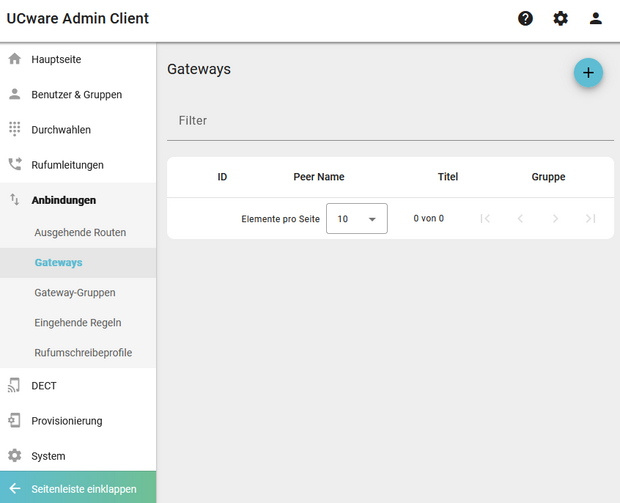
Task: Open the user account profile icon
Action: [596, 18]
